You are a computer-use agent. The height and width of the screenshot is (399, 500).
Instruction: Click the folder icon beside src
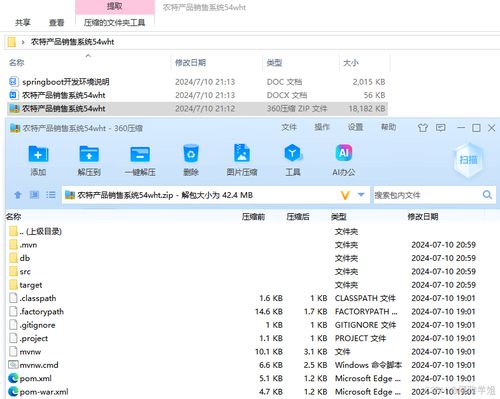click(x=13, y=271)
